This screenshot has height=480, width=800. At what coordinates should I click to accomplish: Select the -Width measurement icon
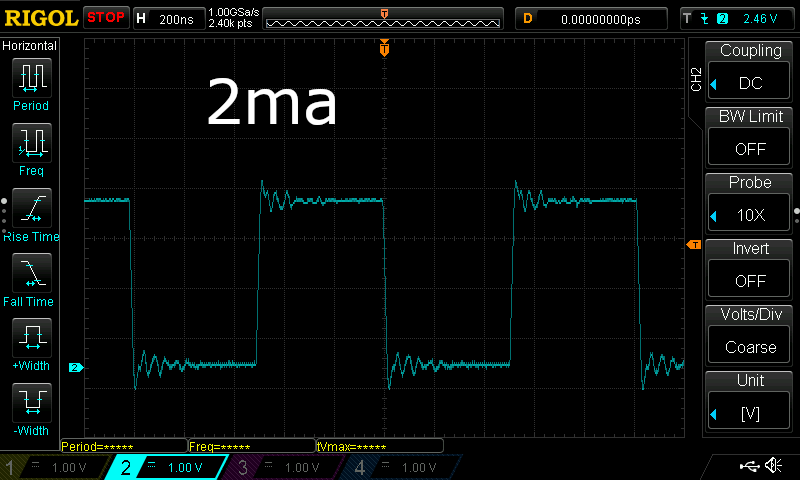pyautogui.click(x=31, y=405)
